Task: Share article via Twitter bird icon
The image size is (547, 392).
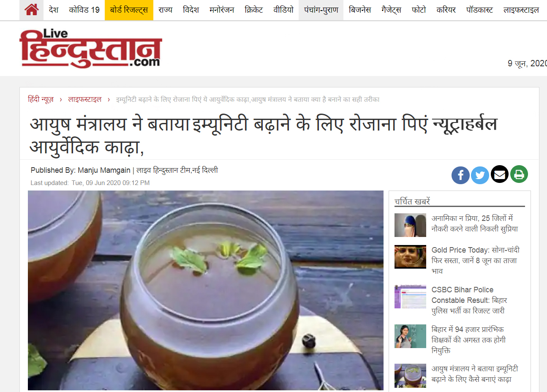Action: click(x=480, y=175)
